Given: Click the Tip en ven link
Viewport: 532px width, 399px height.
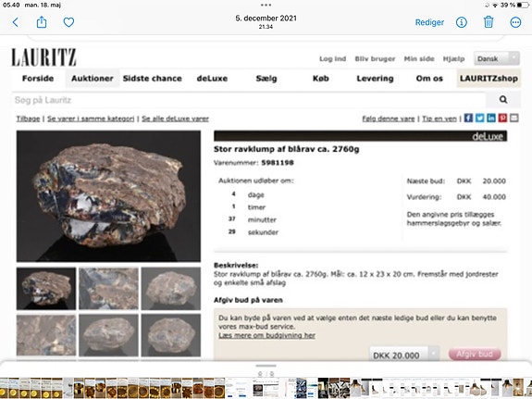Looking at the screenshot, I should (x=439, y=118).
